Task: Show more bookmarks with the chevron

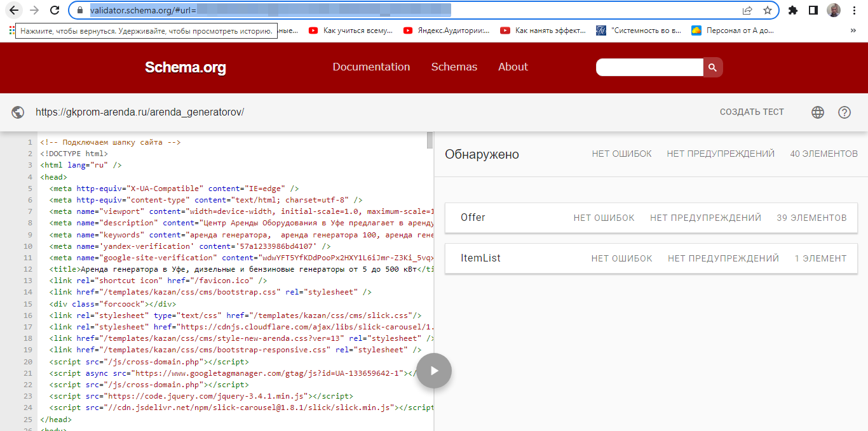Action: [853, 30]
